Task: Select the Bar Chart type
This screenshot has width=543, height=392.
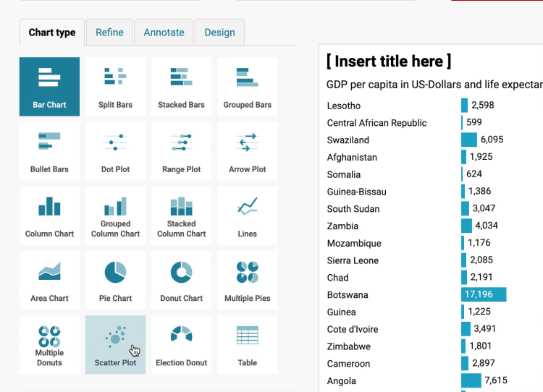Action: tap(49, 87)
